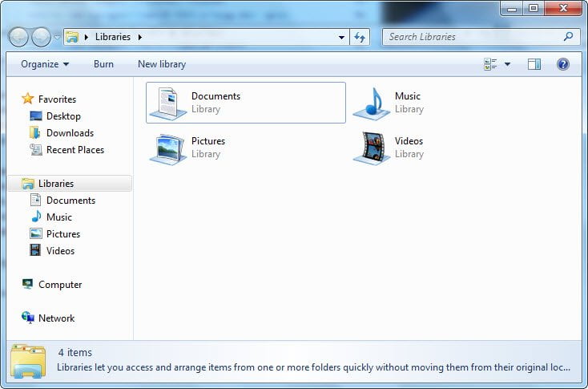Screen dimensions: 588x389
Task: Go forward using the Forward arrow button
Action: (x=41, y=37)
